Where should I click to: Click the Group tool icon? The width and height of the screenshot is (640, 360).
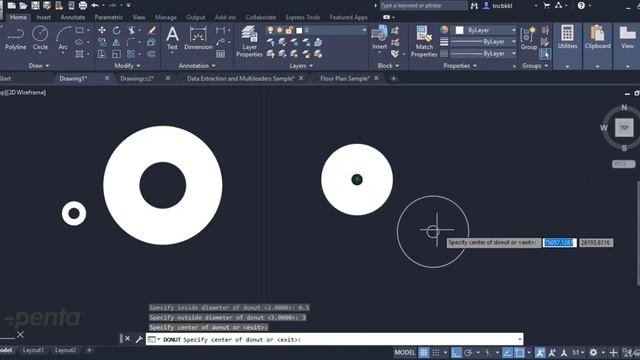pos(529,38)
